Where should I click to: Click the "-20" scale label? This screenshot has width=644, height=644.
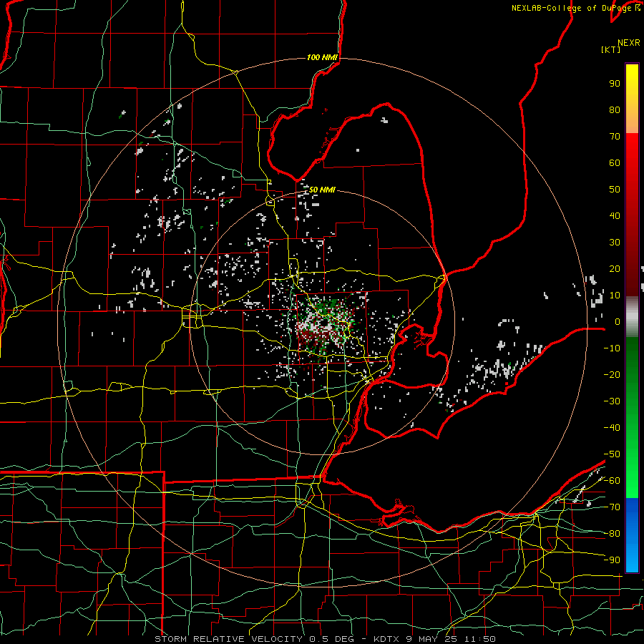tap(612, 374)
